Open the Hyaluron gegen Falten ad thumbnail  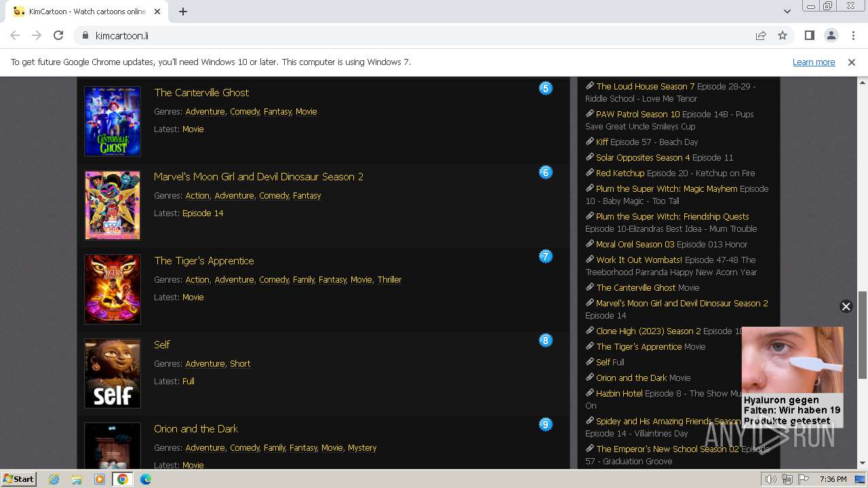tap(792, 359)
